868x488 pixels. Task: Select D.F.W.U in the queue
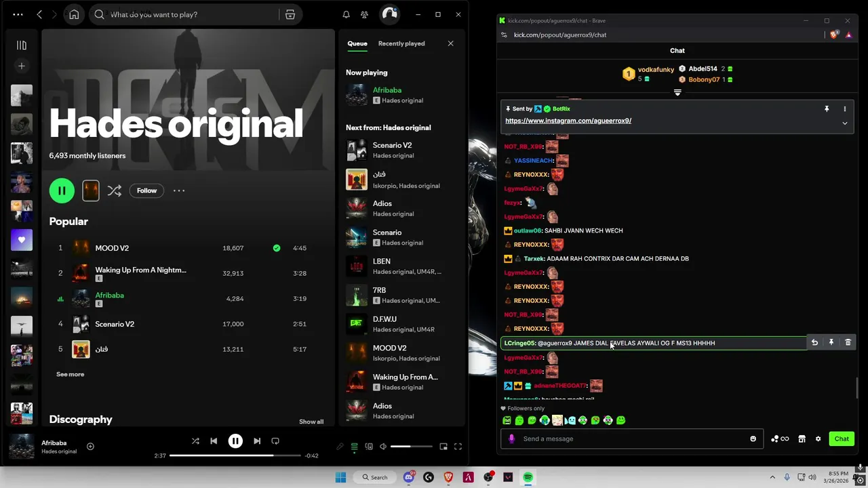pos(401,324)
